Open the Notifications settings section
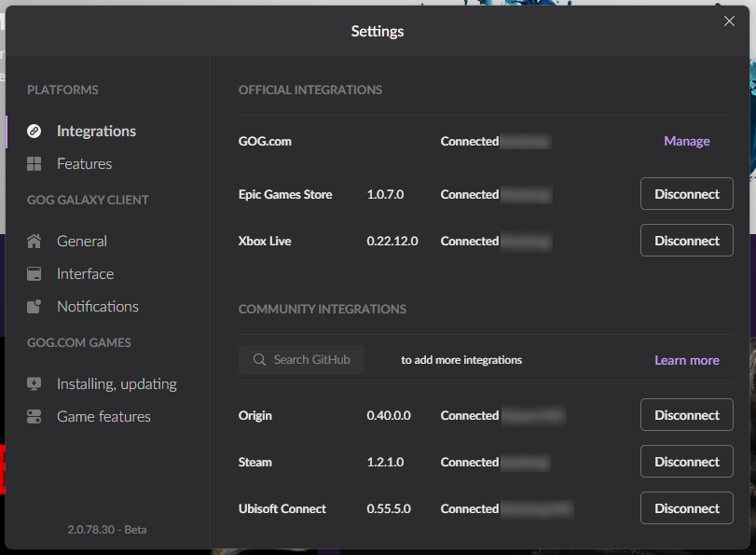Viewport: 756px width, 555px height. pyautogui.click(x=98, y=307)
